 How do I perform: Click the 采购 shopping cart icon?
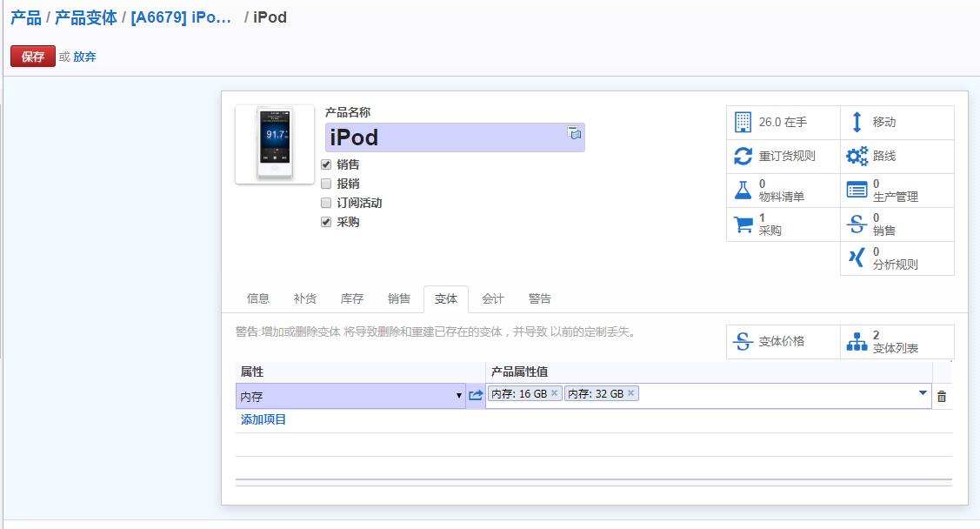coord(743,224)
